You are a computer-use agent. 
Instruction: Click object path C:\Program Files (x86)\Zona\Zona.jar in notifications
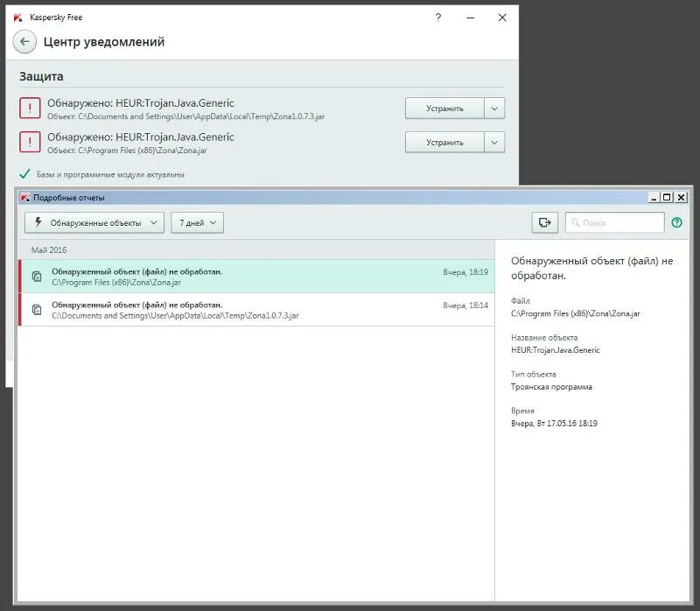pos(127,151)
